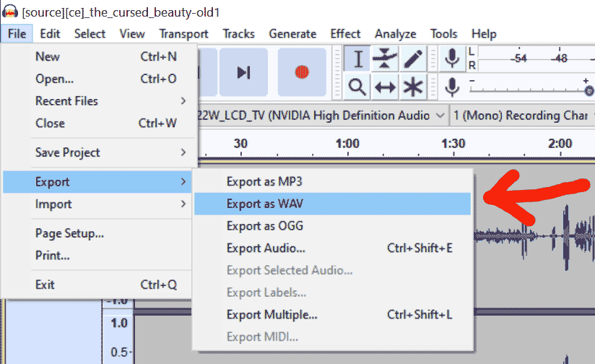Select the Draw pencil tool
Image resolution: width=595 pixels, height=364 pixels.
click(413, 58)
